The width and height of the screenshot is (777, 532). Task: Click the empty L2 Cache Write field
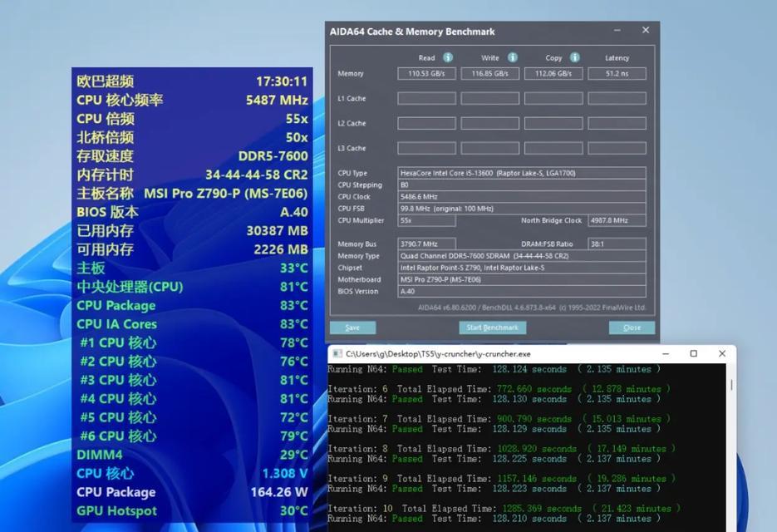coord(490,123)
